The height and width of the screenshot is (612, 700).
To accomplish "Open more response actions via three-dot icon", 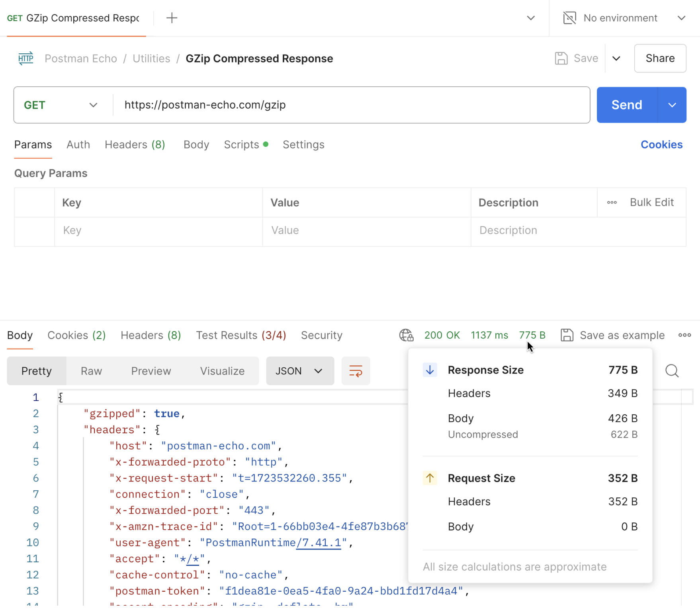I will 684,335.
